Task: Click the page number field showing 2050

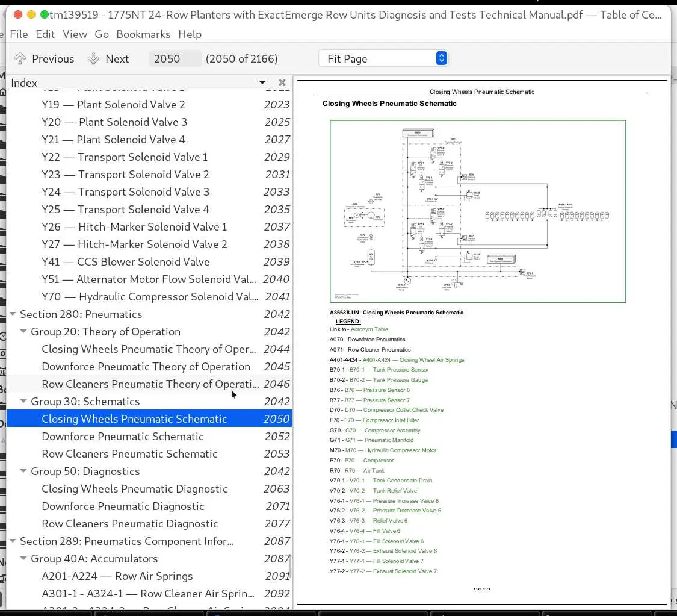Action: pyautogui.click(x=175, y=59)
